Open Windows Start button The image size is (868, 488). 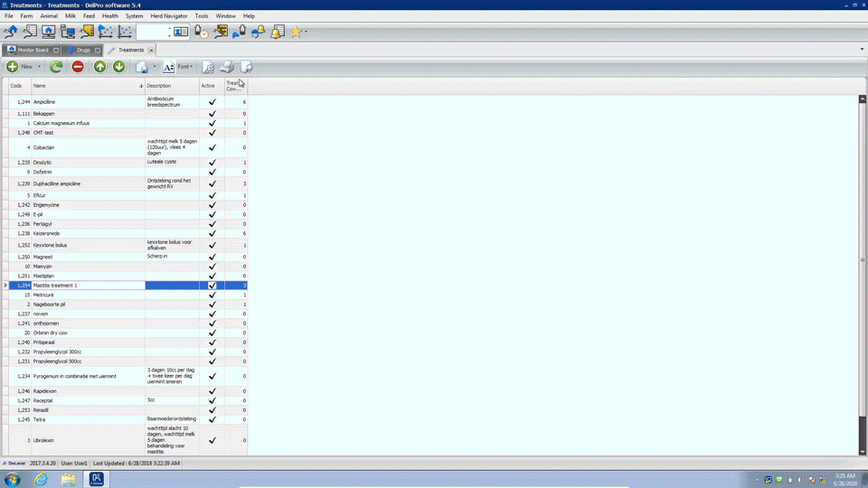pyautogui.click(x=12, y=479)
